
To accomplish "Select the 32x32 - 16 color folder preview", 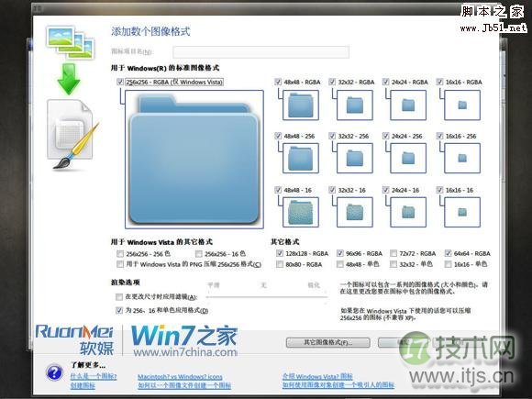I will (355, 212).
